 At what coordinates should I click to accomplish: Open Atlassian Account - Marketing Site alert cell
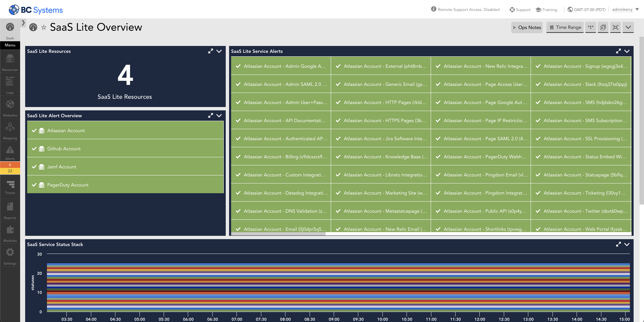click(x=381, y=193)
